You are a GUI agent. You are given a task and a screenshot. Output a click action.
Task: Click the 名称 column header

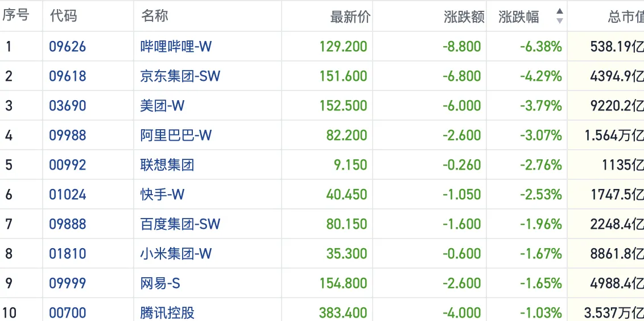154,16
